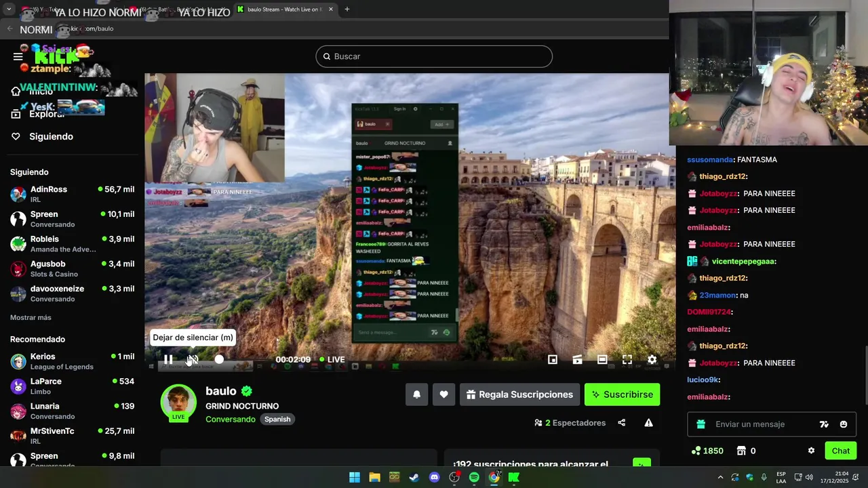868x488 pixels.
Task: Open Discord from the taskbar
Action: [x=435, y=477]
